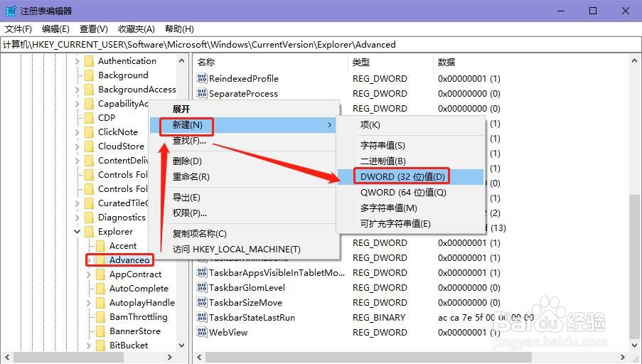Image resolution: width=642 pixels, height=364 pixels.
Task: Select 可扩充字符串值(E) in the submenu
Action: point(411,223)
